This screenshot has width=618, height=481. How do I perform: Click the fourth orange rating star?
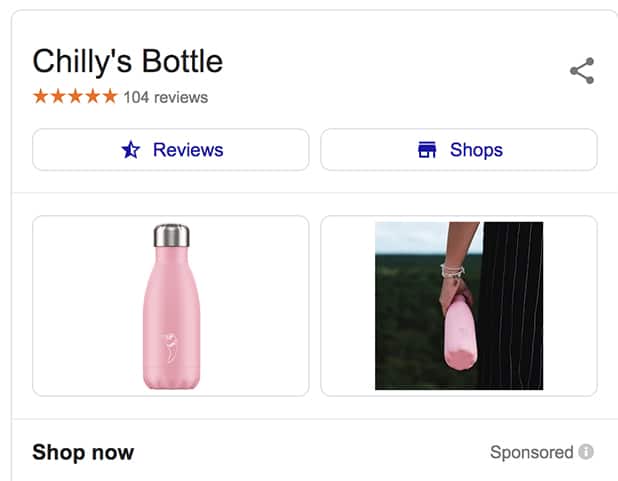click(x=92, y=97)
